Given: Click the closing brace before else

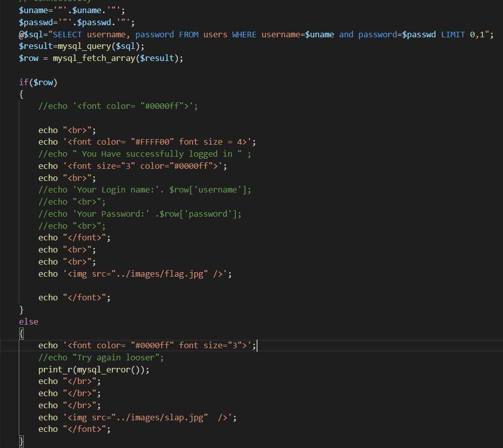Looking at the screenshot, I should click(x=21, y=310).
